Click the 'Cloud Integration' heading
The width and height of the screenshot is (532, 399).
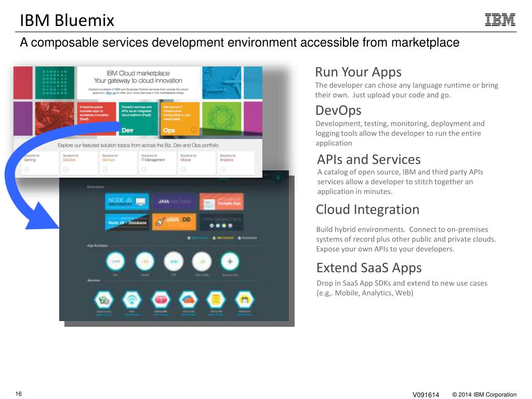[x=367, y=210]
